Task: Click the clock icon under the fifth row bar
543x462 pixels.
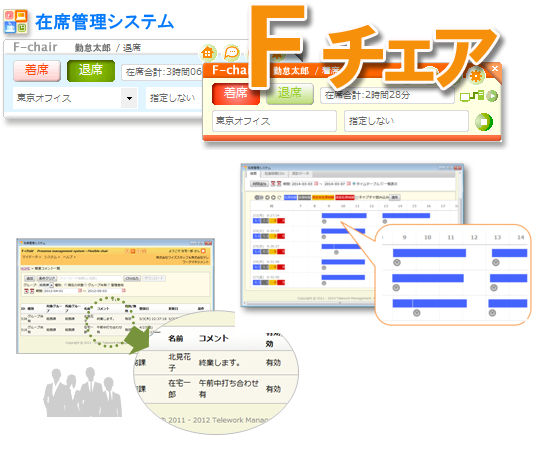Action: [x=324, y=283]
